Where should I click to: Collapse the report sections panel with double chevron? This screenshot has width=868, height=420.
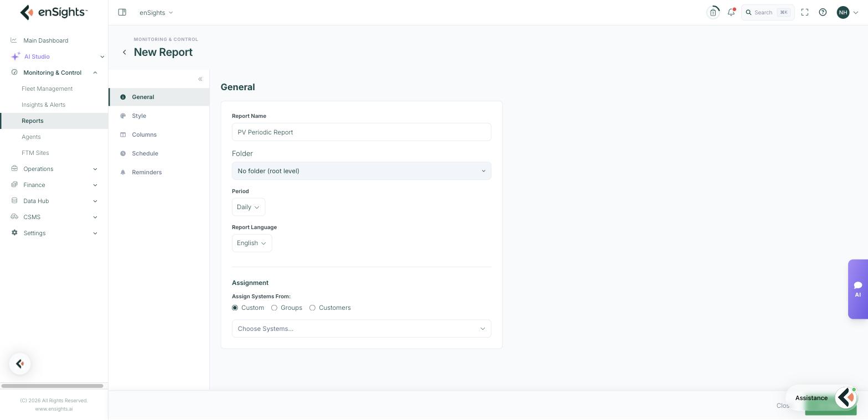[200, 79]
